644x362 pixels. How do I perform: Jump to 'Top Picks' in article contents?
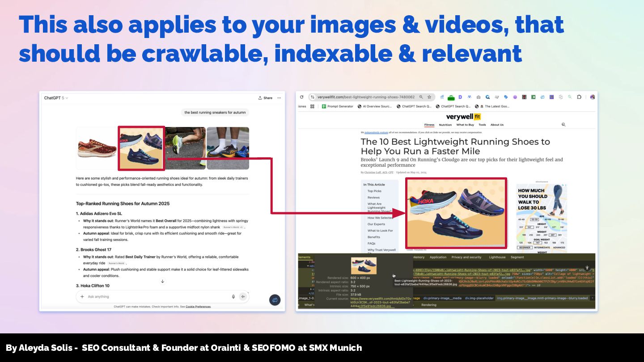[x=374, y=191]
